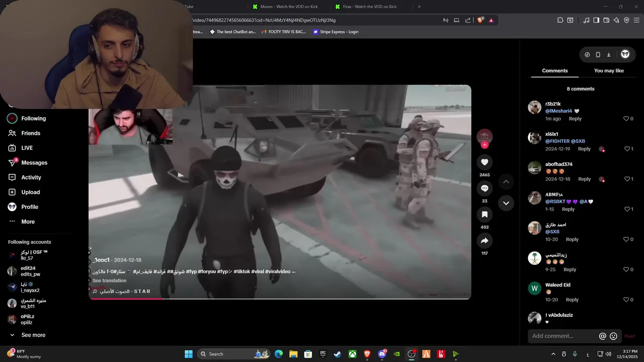Switch to the Firas Kick VOD browser tab
This screenshot has width=644, height=362.
click(x=369, y=7)
